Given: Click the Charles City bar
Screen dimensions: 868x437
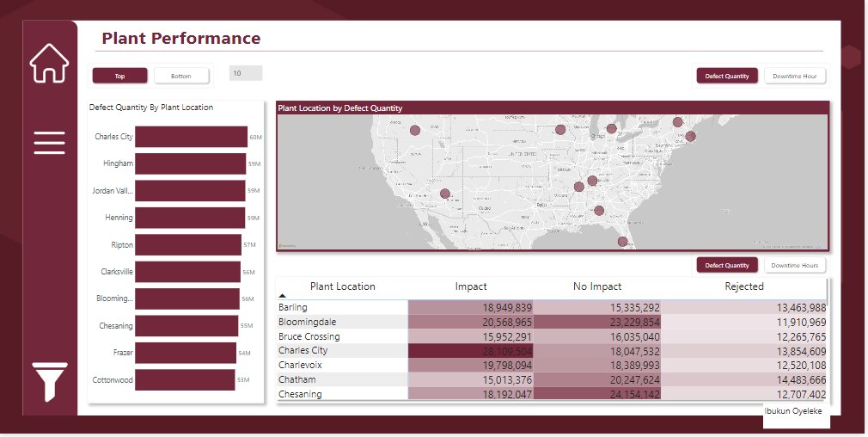Looking at the screenshot, I should (191, 137).
